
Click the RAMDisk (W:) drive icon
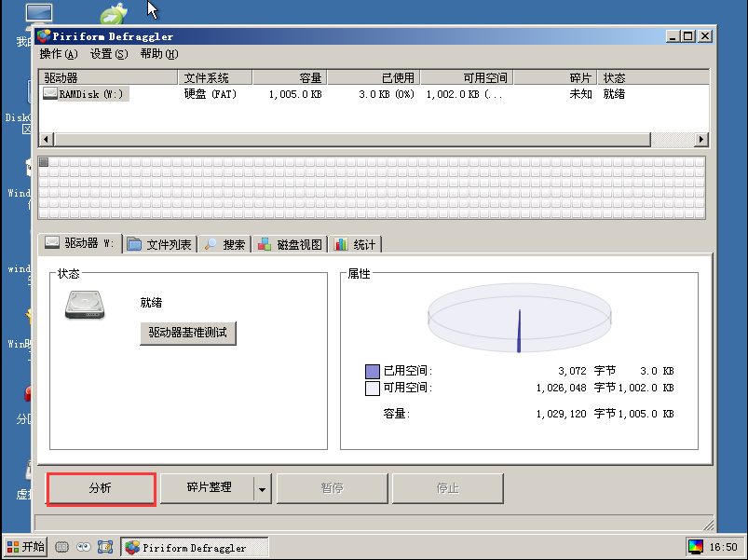click(x=50, y=93)
